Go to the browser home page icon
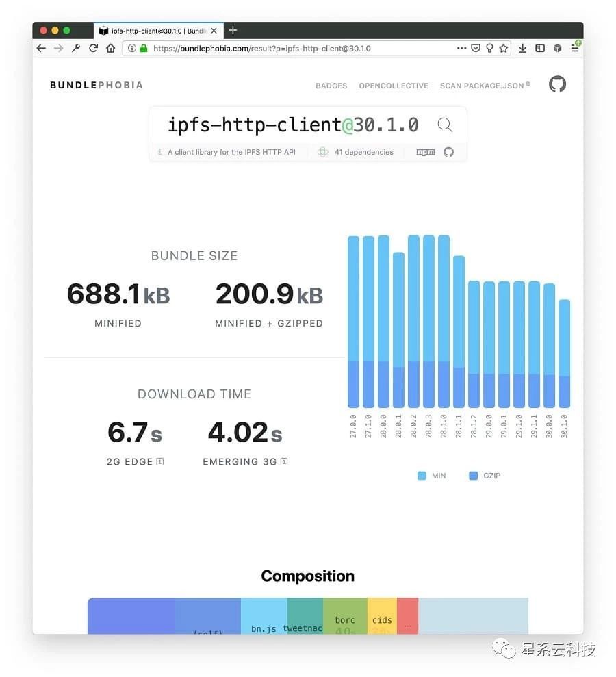The height and width of the screenshot is (677, 616). 111,49
